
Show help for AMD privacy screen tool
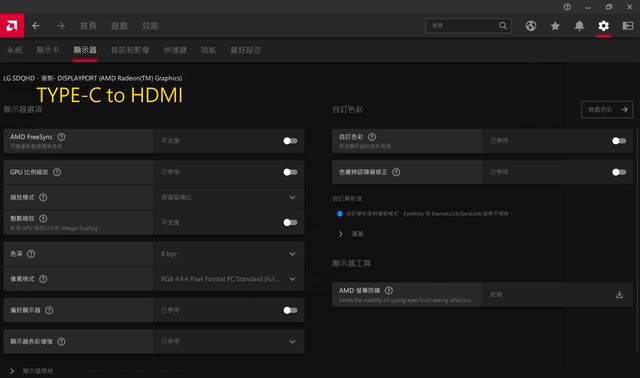[389, 290]
